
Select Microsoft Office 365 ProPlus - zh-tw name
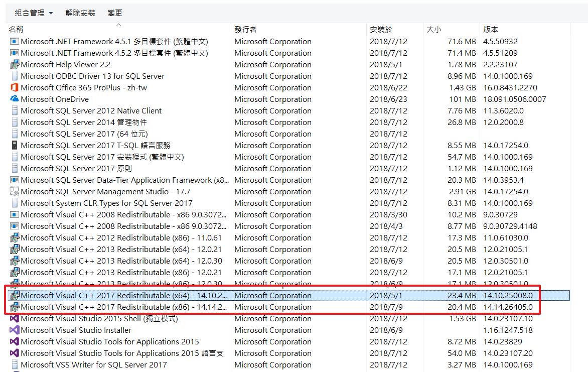coord(84,87)
